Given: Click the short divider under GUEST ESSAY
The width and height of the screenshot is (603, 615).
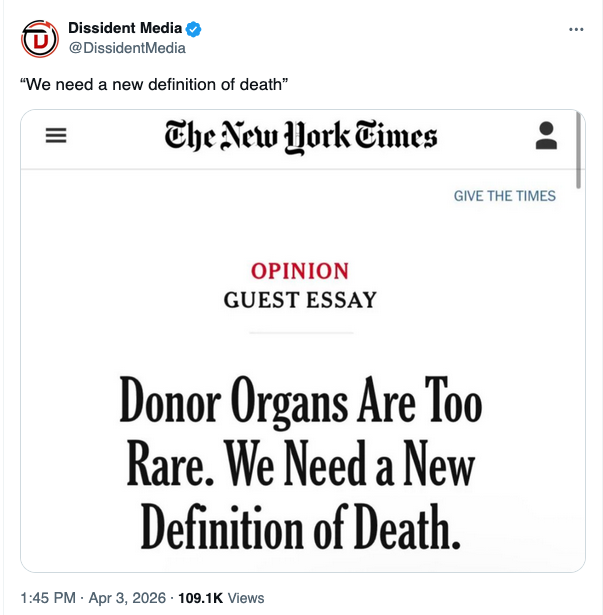Looking at the screenshot, I should (x=301, y=332).
